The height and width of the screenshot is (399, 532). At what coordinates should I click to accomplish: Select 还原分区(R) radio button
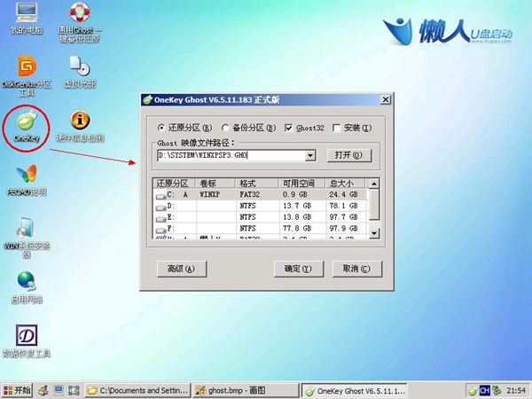point(185,128)
